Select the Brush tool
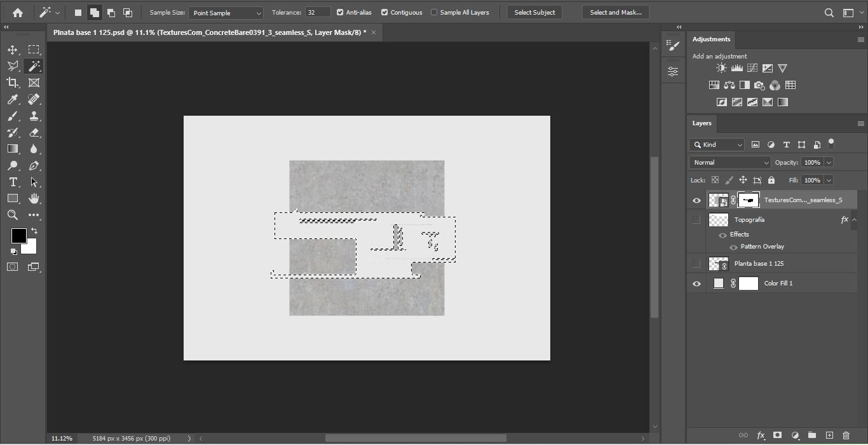The height and width of the screenshot is (445, 868). pos(13,116)
